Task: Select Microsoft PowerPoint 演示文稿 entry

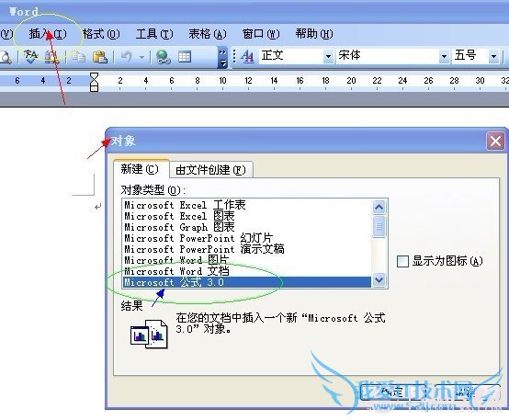Action: [247, 249]
